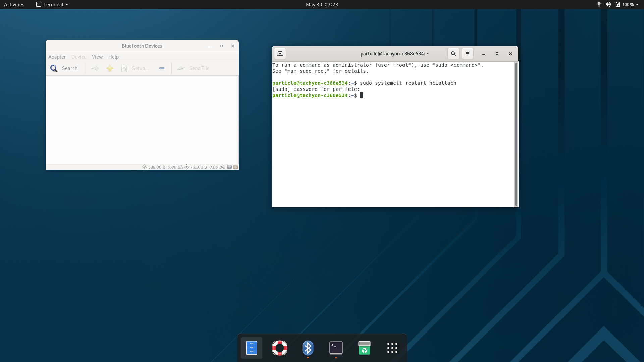Click the volume speaker icon in top bar

click(608, 4)
